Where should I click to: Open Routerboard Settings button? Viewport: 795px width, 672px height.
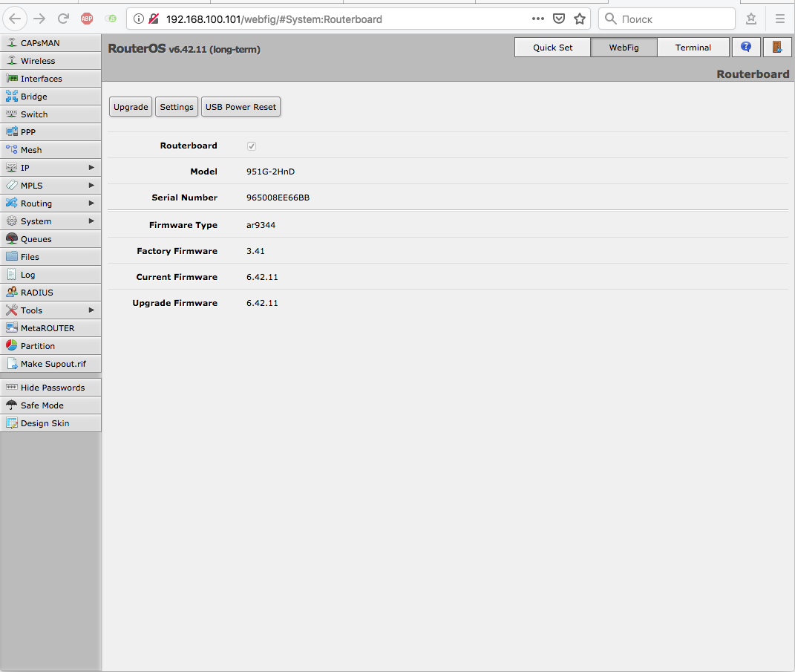[177, 107]
